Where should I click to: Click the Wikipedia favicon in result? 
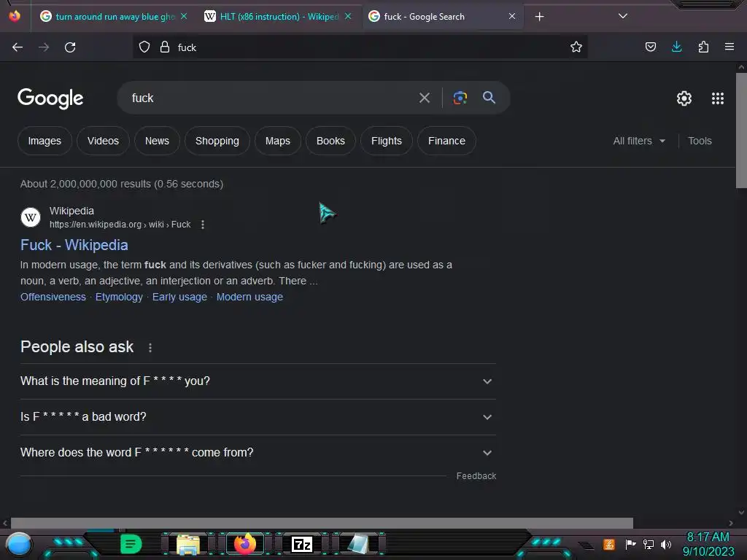click(31, 217)
